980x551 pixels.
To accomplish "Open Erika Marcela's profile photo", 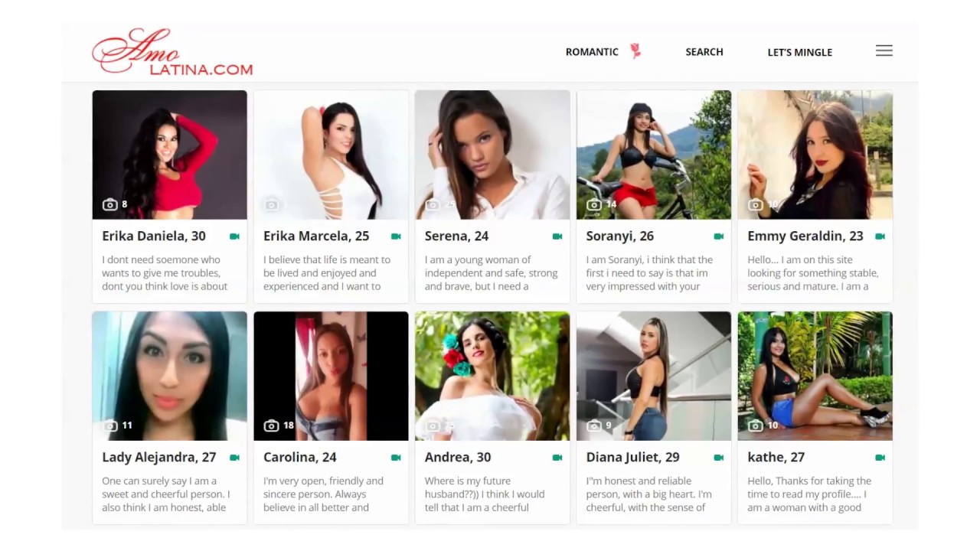I will click(332, 155).
